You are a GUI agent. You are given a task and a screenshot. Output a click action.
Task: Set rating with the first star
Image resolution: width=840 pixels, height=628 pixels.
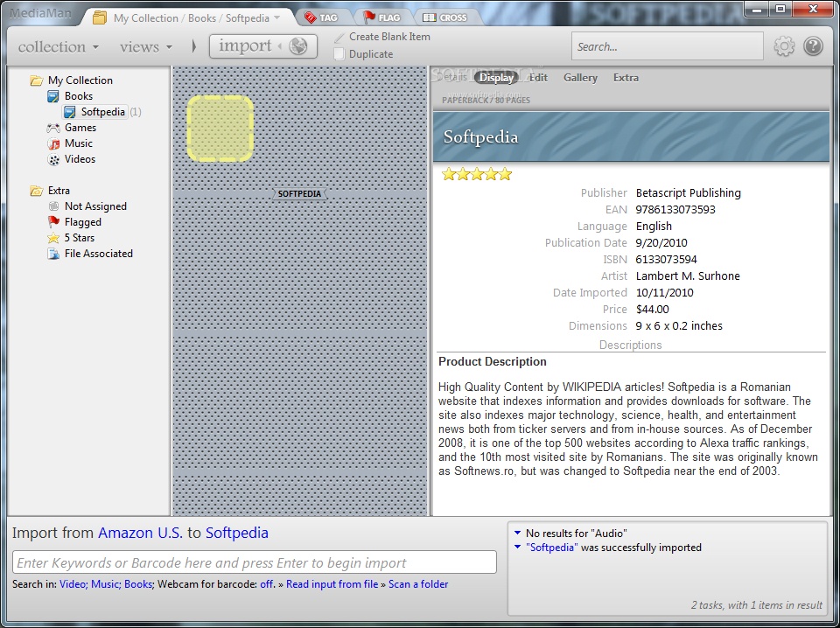(x=448, y=174)
